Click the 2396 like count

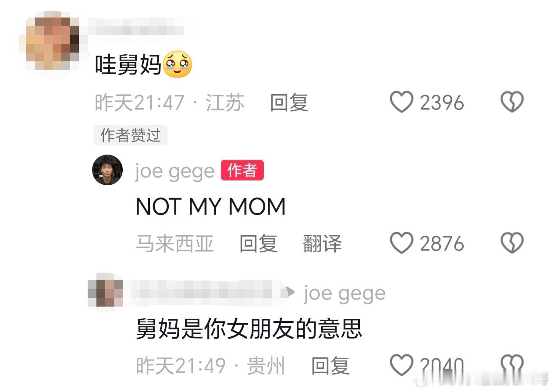(442, 103)
